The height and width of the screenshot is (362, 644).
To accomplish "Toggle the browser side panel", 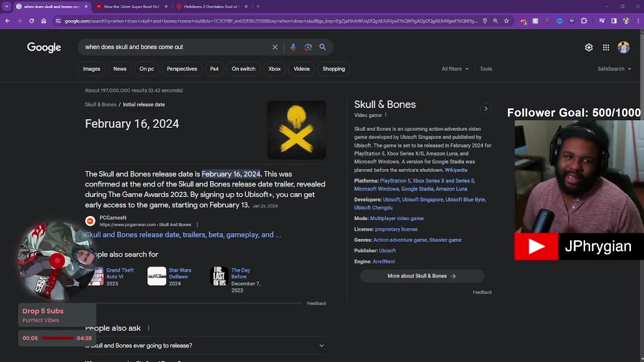I will [x=614, y=21].
